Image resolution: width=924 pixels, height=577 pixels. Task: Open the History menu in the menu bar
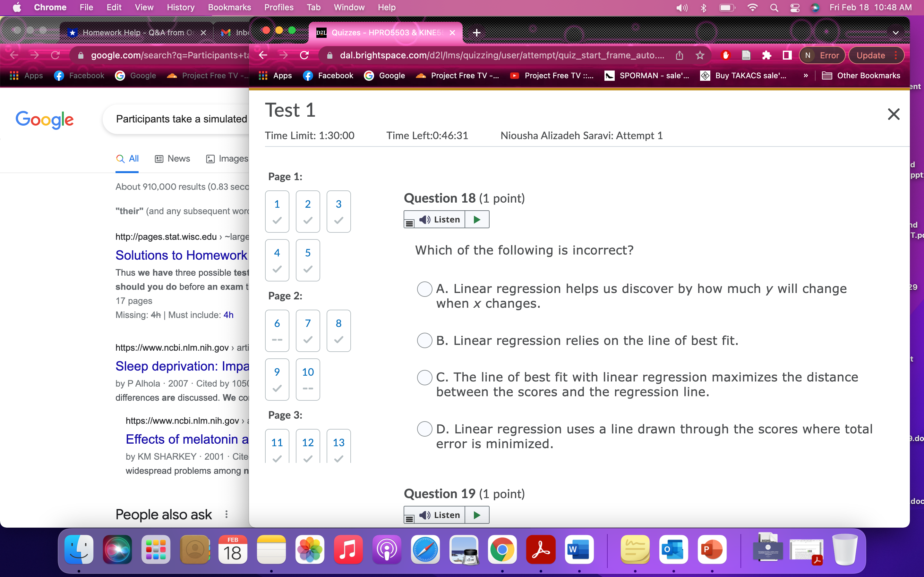[x=180, y=7]
